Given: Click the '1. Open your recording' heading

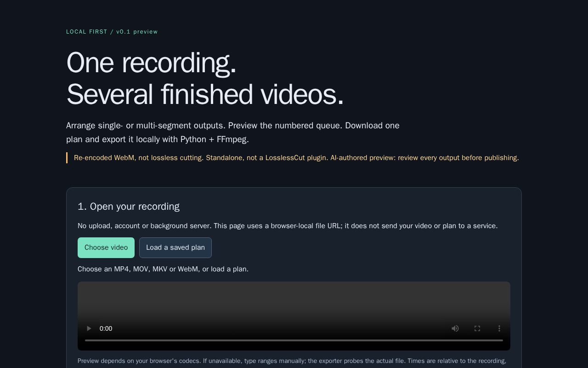Looking at the screenshot, I should click(x=129, y=207).
